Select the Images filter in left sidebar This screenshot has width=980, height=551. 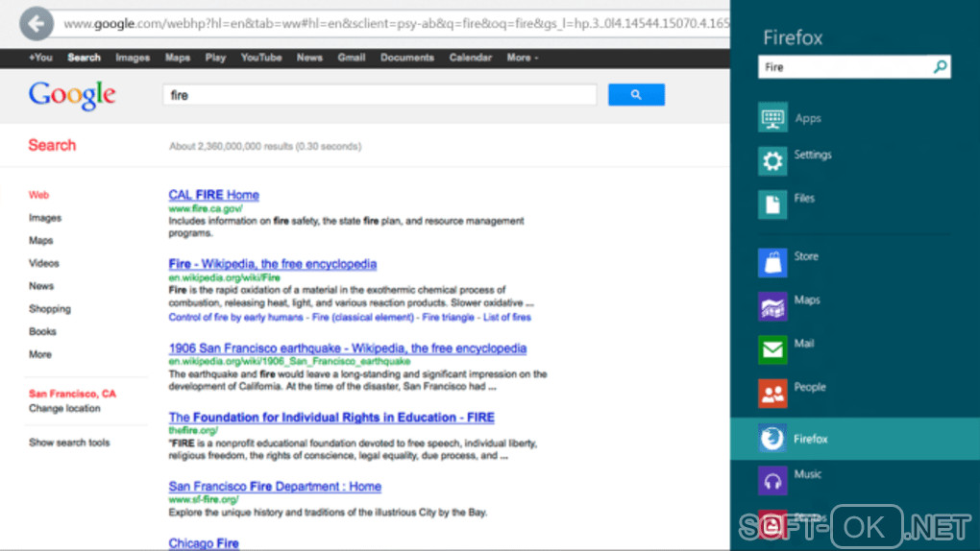point(45,218)
